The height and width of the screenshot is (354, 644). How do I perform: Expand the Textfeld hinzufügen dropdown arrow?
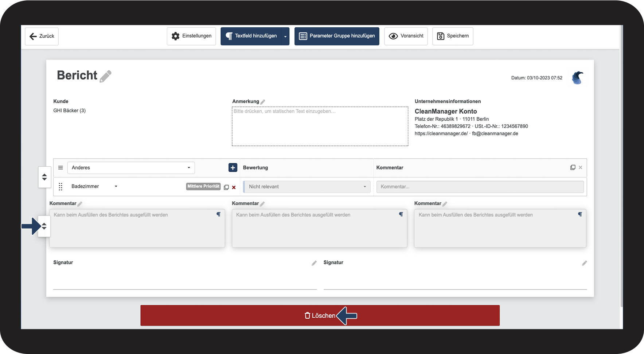(x=285, y=36)
